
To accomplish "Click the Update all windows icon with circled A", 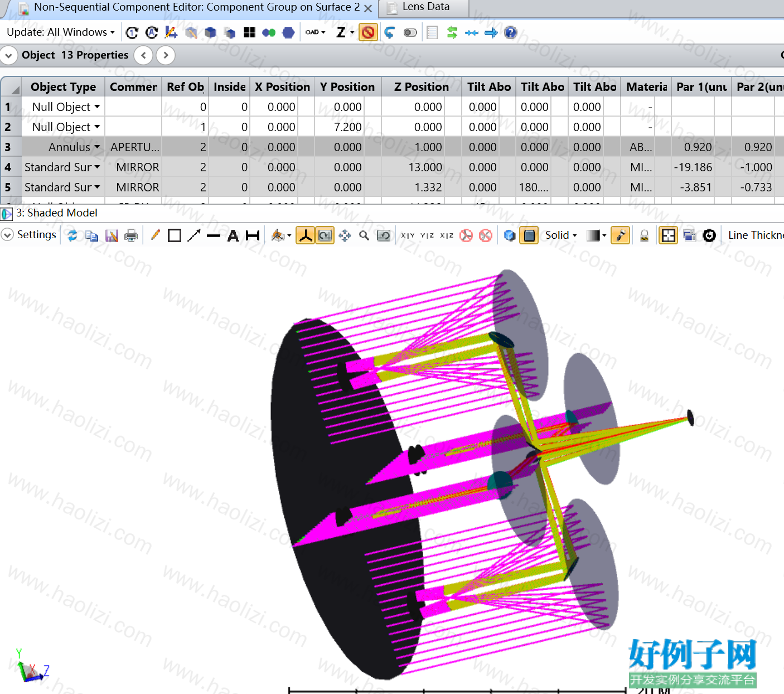I will [152, 32].
